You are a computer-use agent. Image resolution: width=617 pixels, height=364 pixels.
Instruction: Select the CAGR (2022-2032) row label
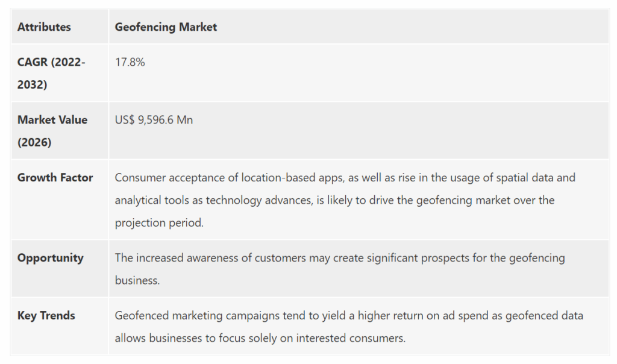[x=51, y=73]
